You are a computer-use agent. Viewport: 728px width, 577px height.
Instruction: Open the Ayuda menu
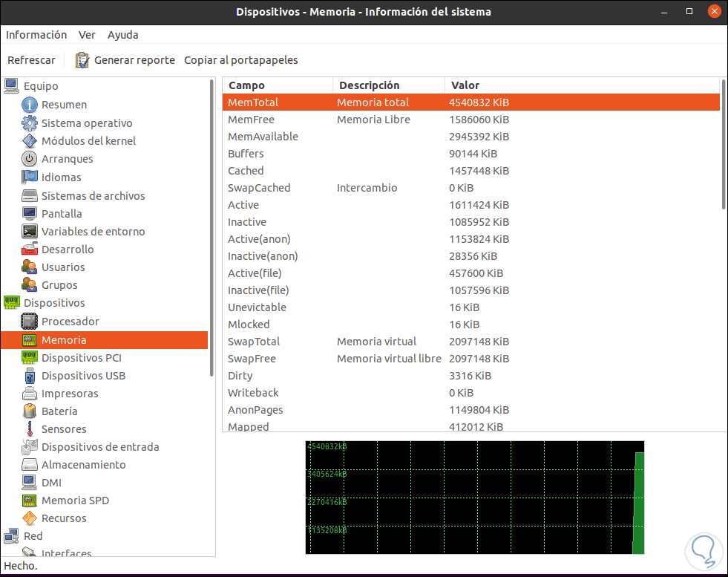click(x=123, y=35)
